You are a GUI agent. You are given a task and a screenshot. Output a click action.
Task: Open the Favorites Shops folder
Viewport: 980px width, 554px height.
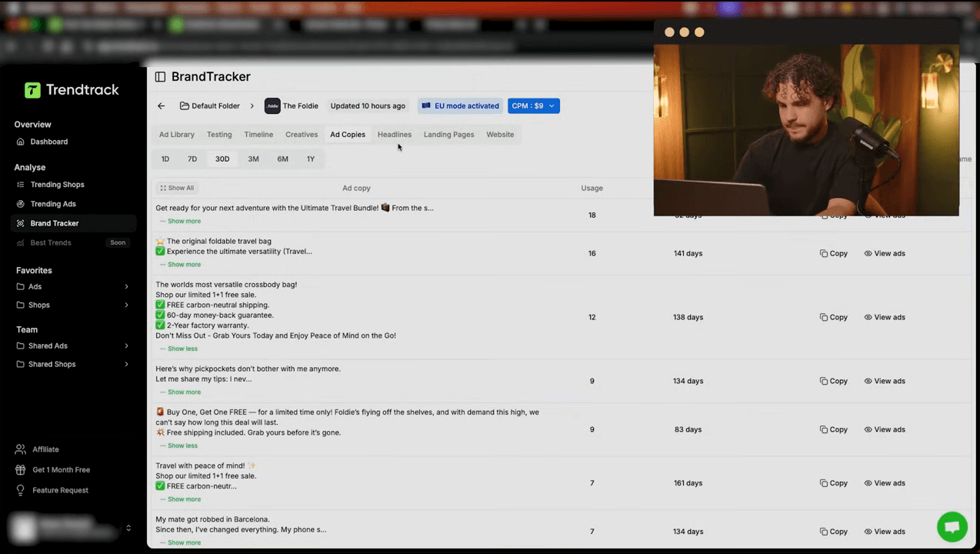tap(74, 305)
